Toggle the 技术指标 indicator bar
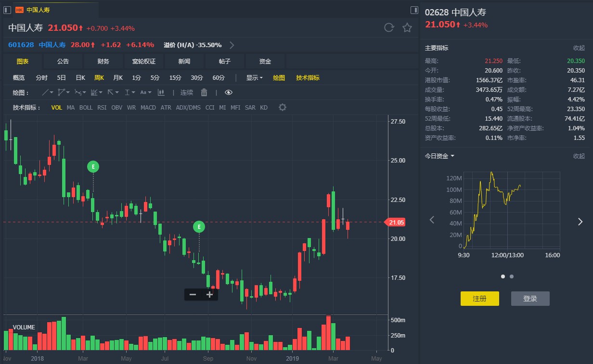The height and width of the screenshot is (364, 593). [x=308, y=78]
